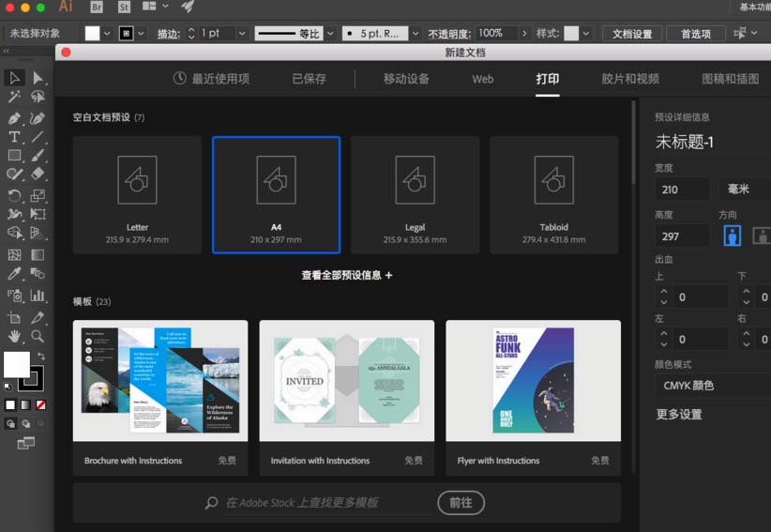Open the brush definition 5 pt. R... dropdown
771x532 pixels.
416,34
